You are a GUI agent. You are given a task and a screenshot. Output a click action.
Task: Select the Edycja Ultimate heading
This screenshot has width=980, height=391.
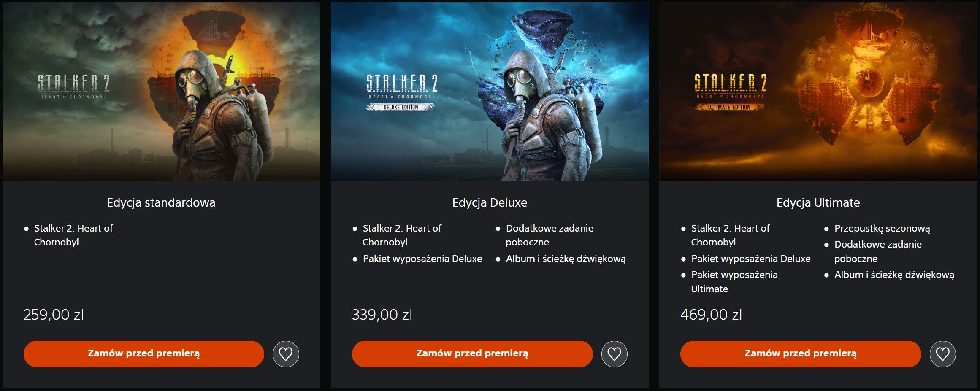pyautogui.click(x=818, y=203)
